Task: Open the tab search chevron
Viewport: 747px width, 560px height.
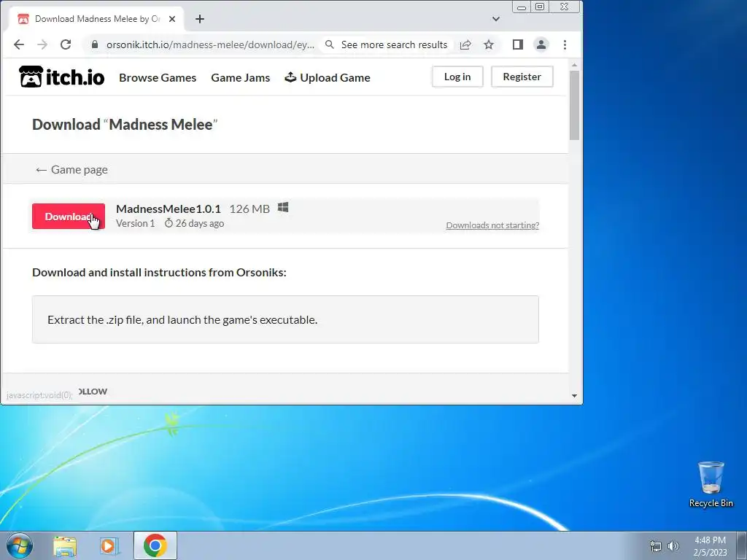Action: pyautogui.click(x=496, y=19)
